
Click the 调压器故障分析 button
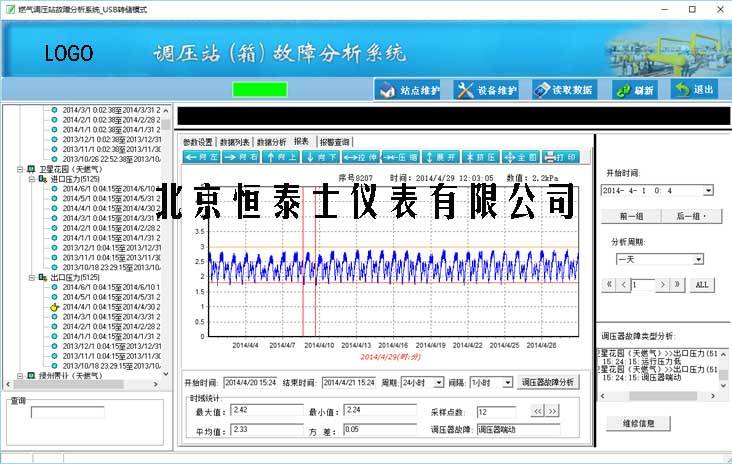tap(548, 382)
